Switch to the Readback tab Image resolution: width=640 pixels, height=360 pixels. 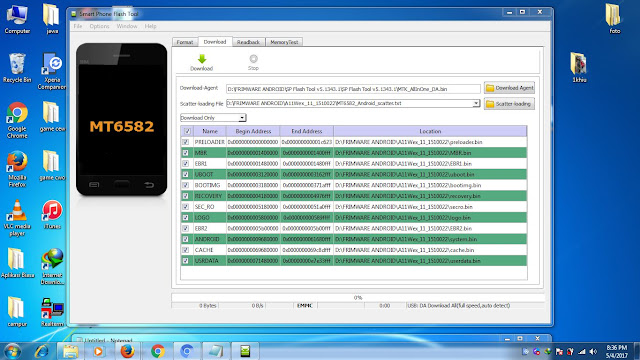tap(248, 42)
